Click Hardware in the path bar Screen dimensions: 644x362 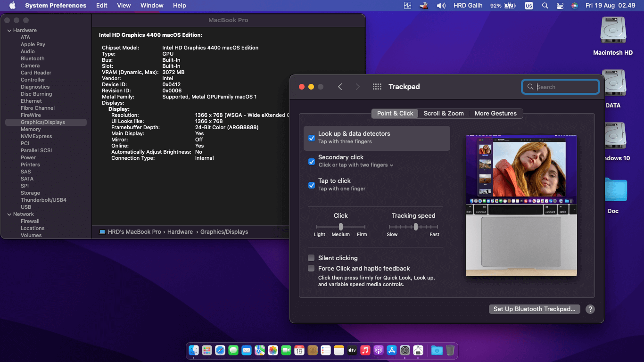(180, 232)
